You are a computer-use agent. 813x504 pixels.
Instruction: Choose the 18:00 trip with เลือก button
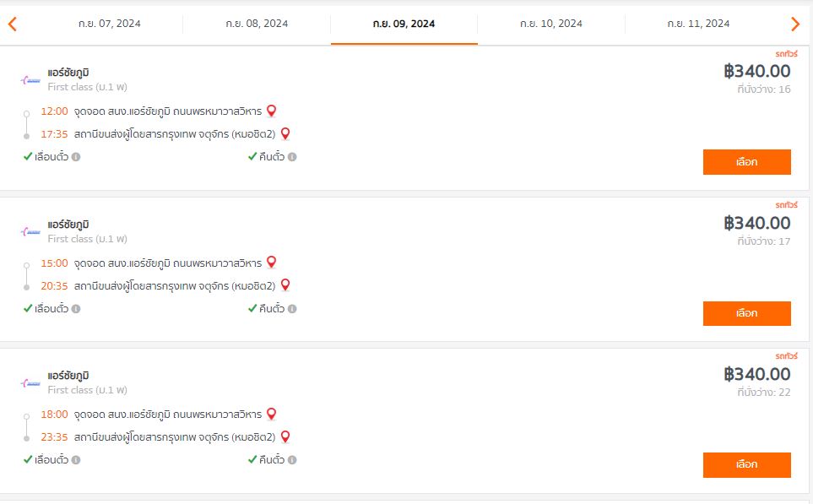pos(746,464)
